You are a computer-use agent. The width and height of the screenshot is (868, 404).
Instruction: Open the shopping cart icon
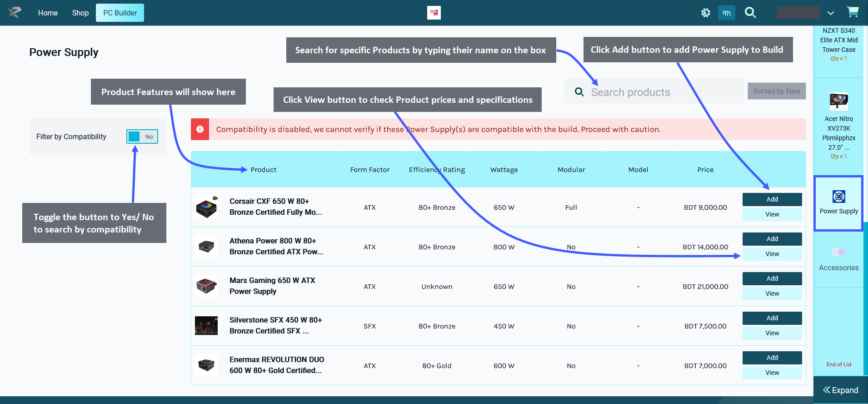pos(853,12)
